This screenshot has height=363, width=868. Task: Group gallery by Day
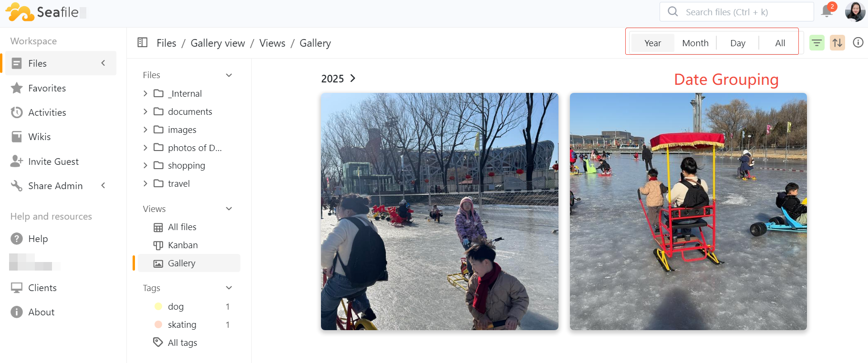(x=737, y=43)
